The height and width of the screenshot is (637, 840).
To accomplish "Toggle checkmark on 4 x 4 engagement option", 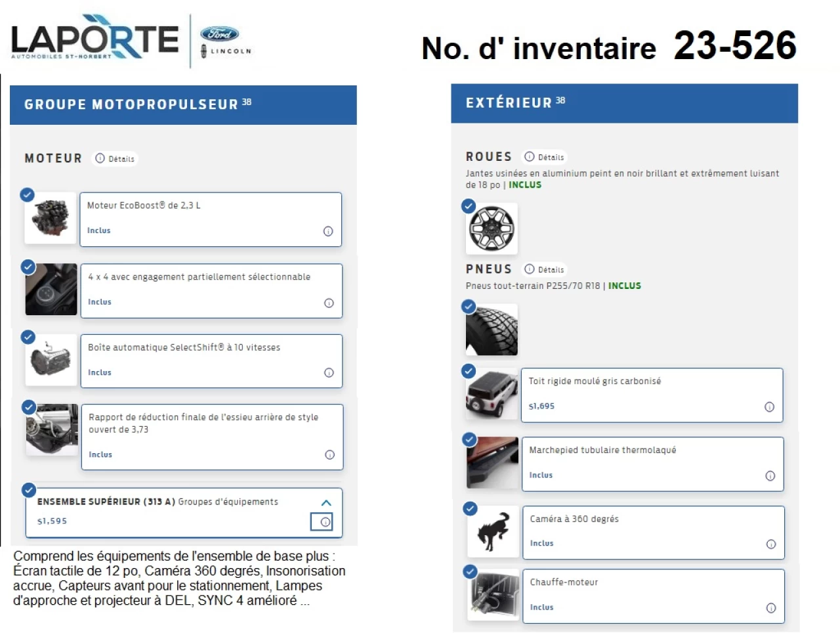I will click(28, 267).
